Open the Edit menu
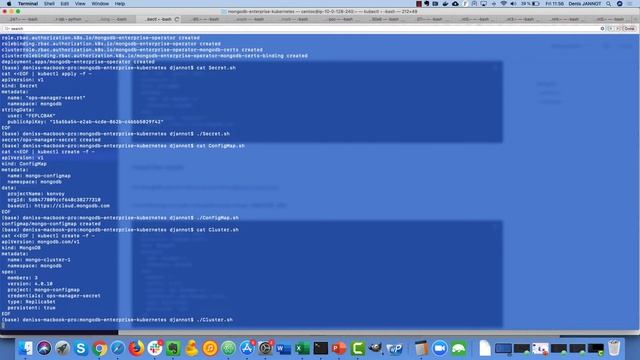Viewport: 640px width, 360px height. click(64, 4)
